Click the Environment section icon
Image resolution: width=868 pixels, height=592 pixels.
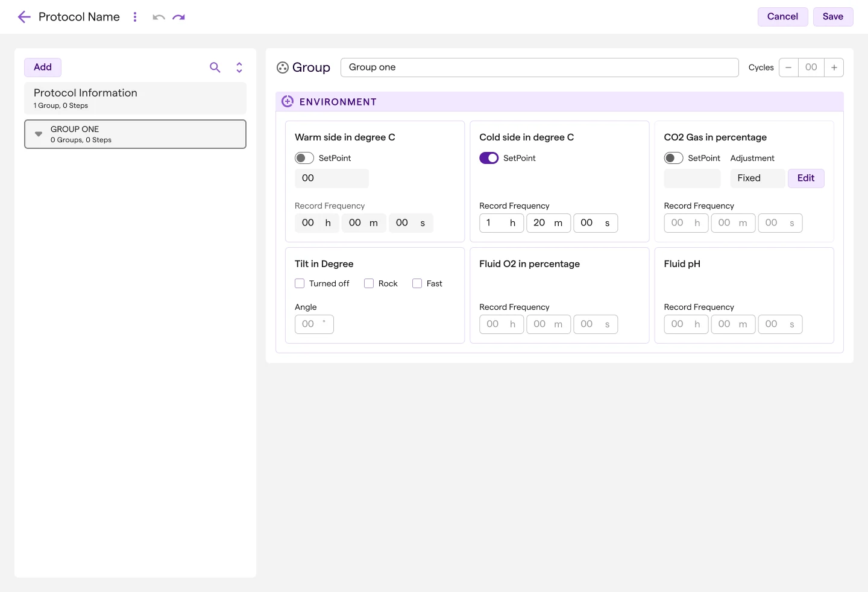[288, 101]
